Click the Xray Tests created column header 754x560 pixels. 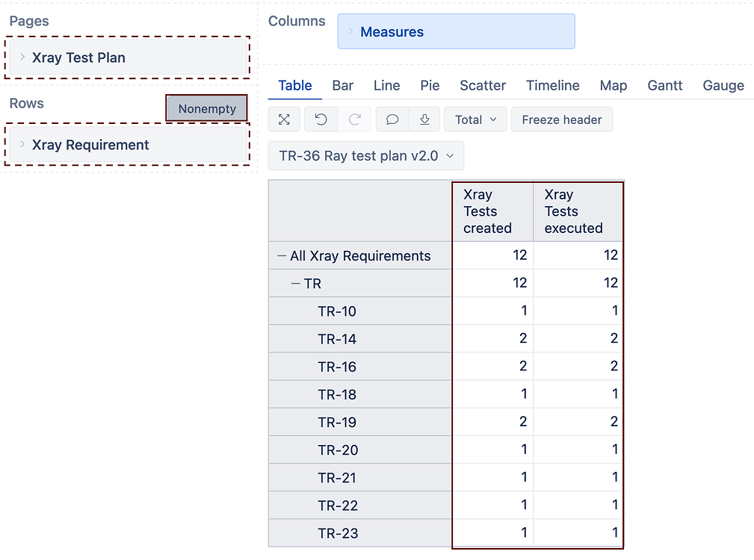click(487, 211)
